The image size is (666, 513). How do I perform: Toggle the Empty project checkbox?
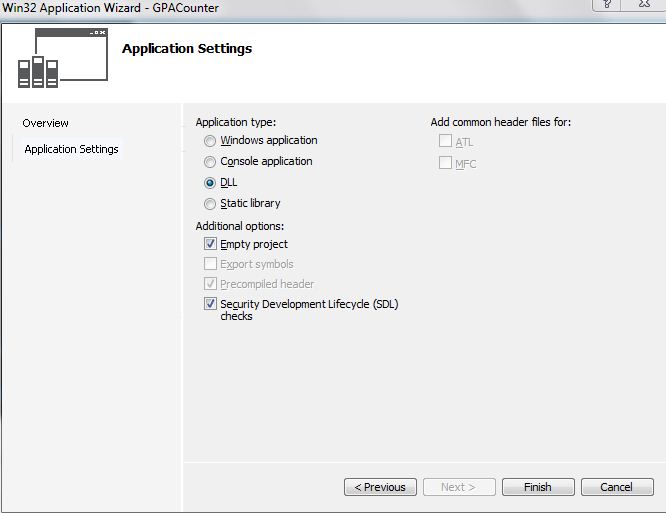211,244
